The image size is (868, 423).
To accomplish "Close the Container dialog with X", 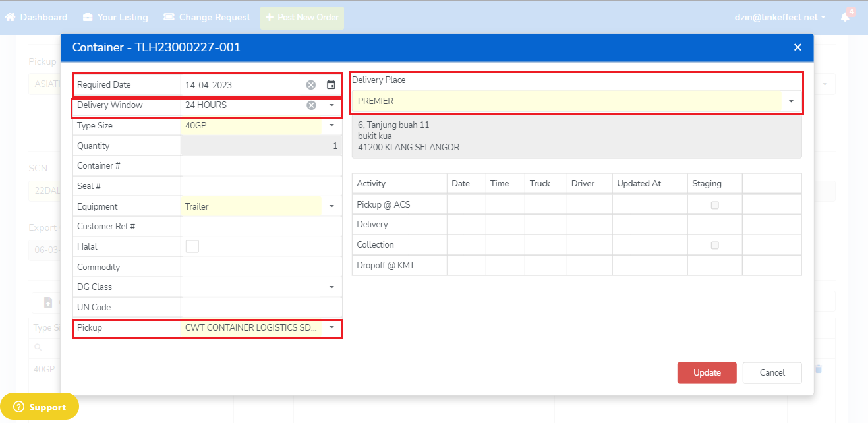I will point(797,47).
